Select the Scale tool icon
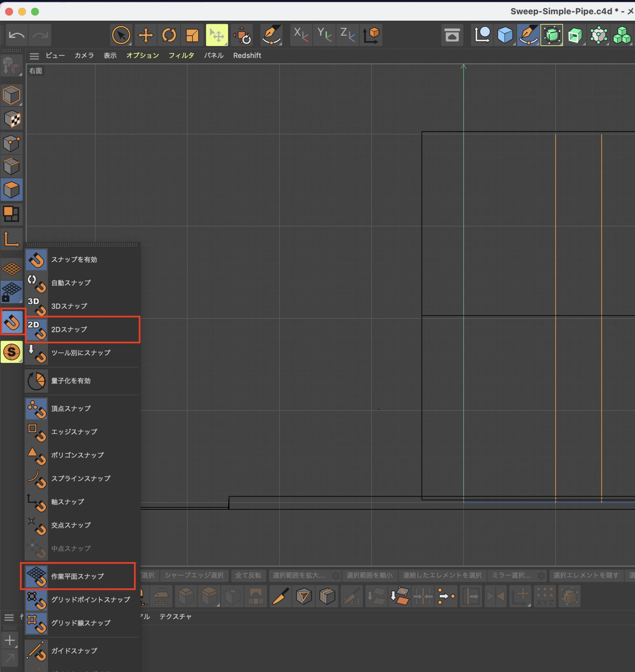The width and height of the screenshot is (635, 672). 192,35
